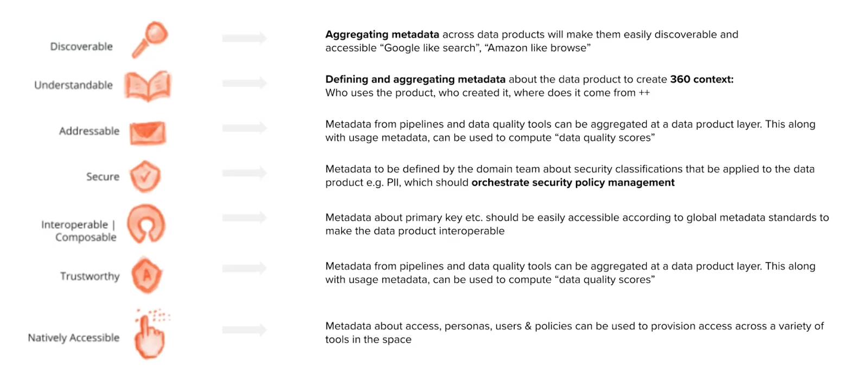Select the Natively Accessible label
This screenshot has height=385, width=868.
73,338
